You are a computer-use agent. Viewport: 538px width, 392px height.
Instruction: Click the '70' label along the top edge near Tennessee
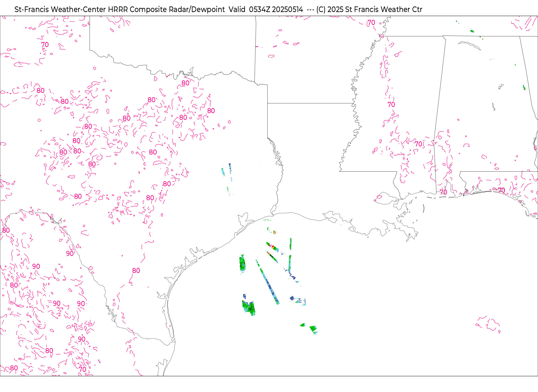[x=371, y=23]
